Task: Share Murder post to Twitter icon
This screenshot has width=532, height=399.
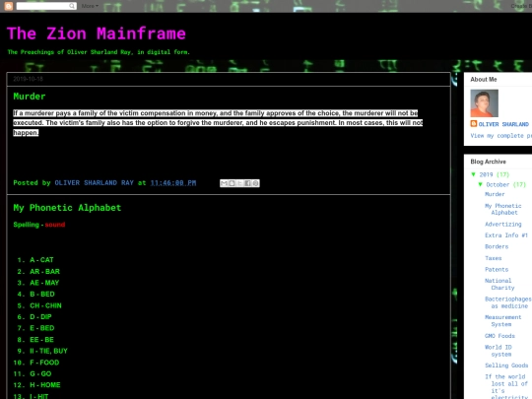Action: [x=239, y=183]
